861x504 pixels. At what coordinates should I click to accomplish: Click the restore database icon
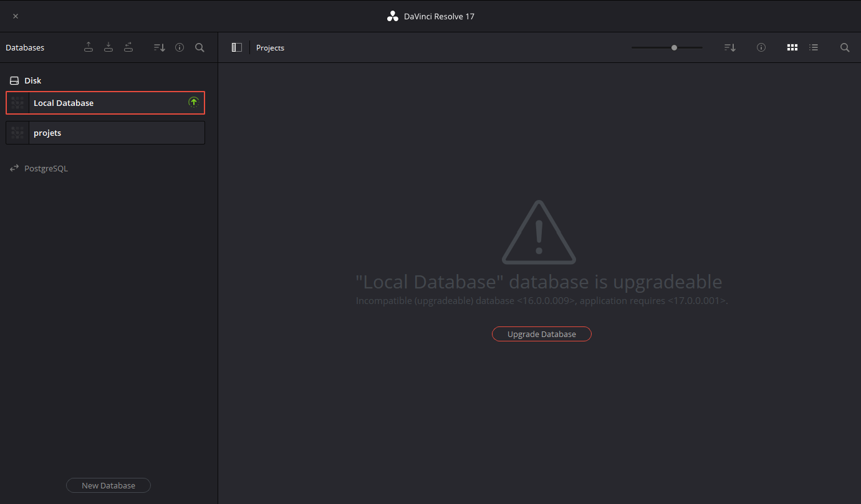click(x=108, y=47)
